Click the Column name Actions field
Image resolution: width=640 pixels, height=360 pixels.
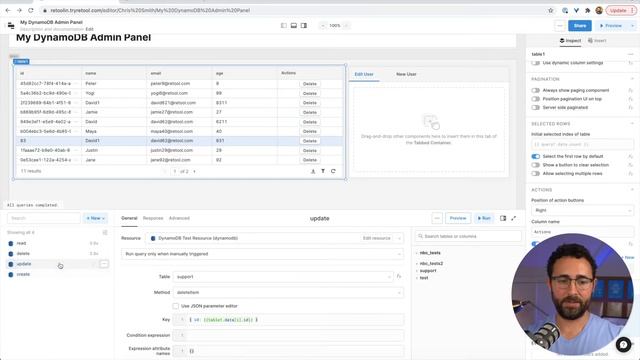pyautogui.click(x=582, y=232)
